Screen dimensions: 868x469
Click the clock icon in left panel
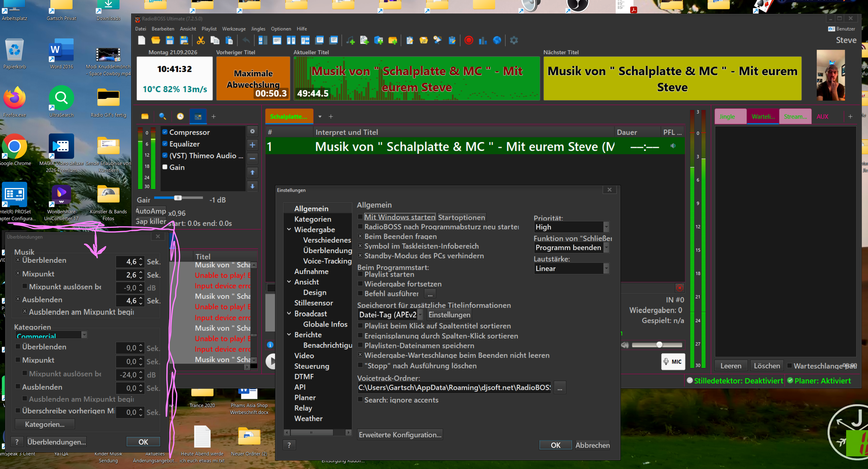(180, 116)
